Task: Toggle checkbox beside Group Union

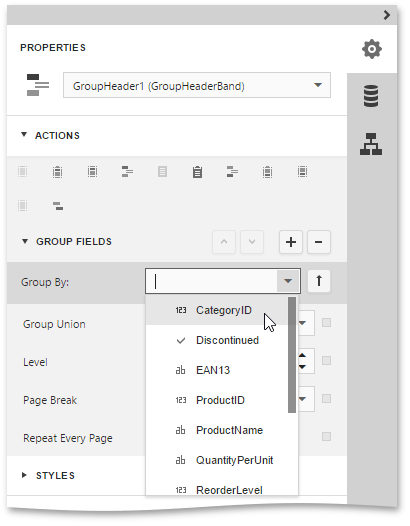Action: 326,323
